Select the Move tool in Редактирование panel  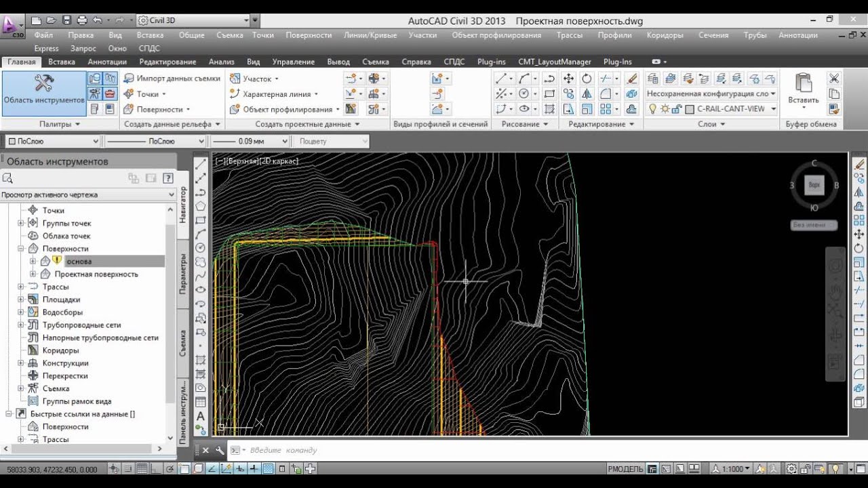coord(569,79)
